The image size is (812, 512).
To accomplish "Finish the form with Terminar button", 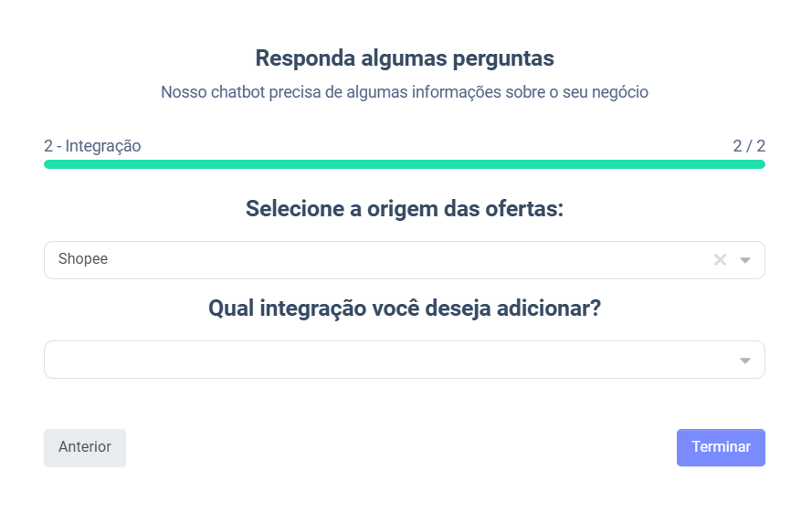I will click(x=721, y=447).
